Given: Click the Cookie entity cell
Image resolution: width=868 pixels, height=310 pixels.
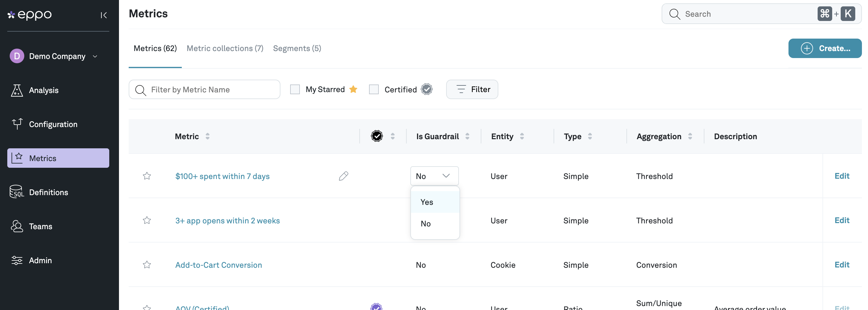Looking at the screenshot, I should pos(503,265).
